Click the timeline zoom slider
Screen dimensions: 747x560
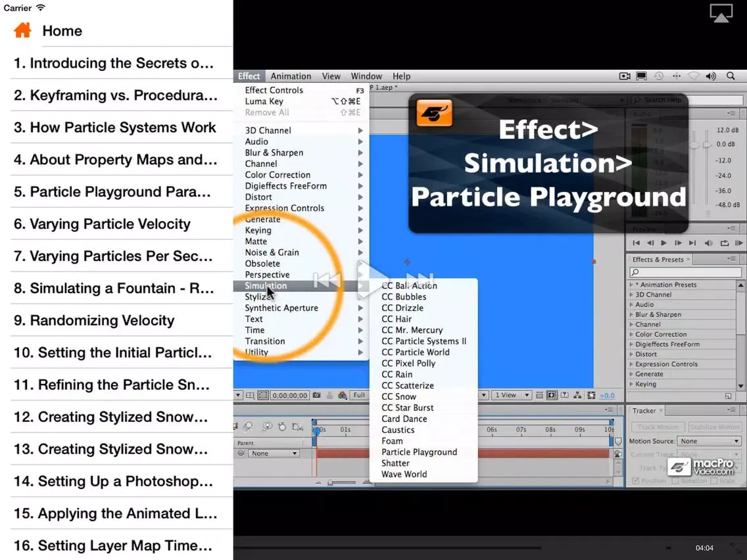point(341,482)
